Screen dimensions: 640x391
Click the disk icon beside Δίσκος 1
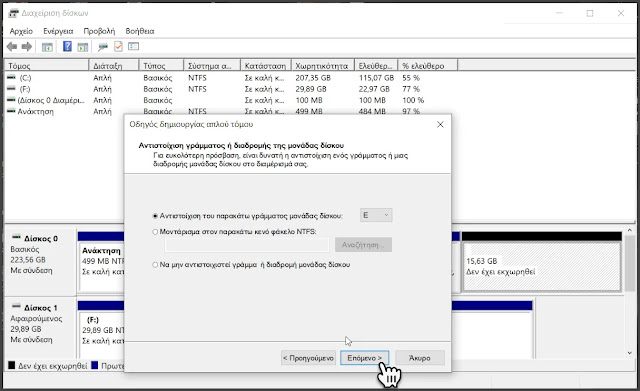16,307
